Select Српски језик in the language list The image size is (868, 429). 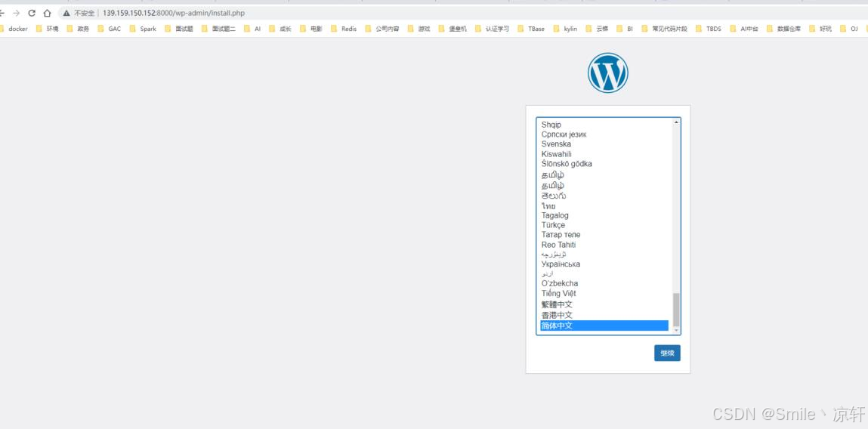pyautogui.click(x=604, y=134)
